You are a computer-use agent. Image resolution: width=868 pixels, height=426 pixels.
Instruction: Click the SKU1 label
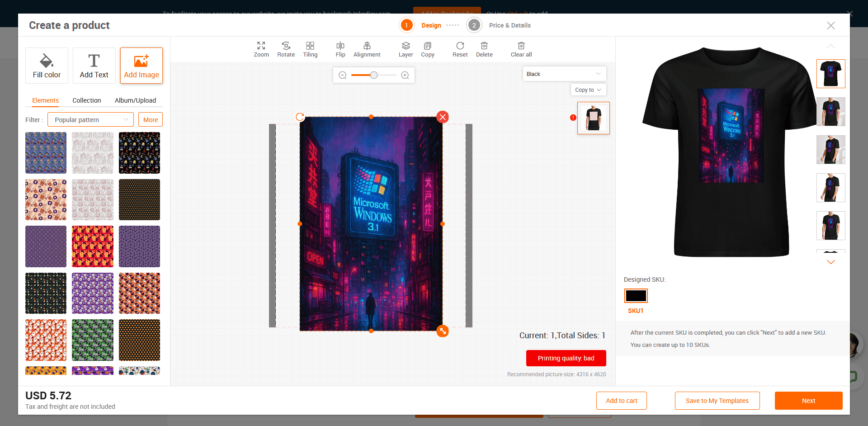point(636,311)
